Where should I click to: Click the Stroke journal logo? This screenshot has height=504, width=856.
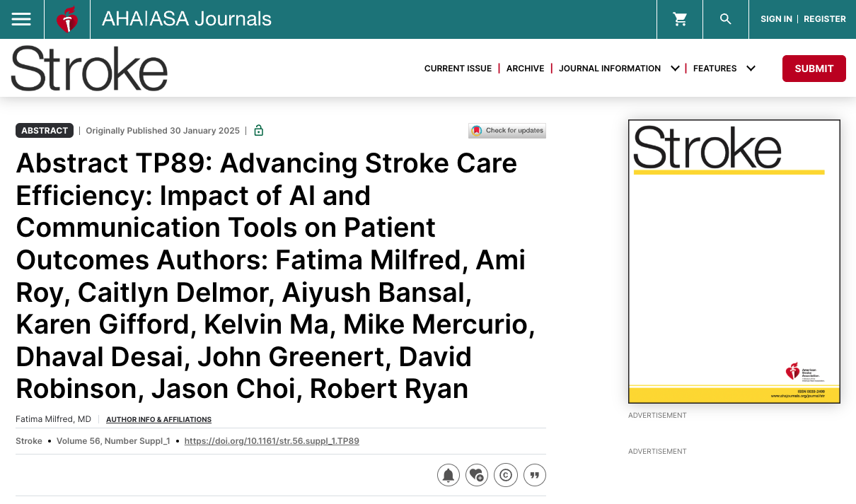click(89, 69)
